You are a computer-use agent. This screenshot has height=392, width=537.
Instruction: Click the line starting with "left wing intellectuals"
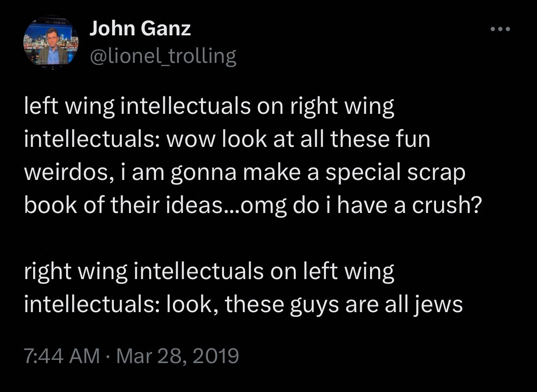pyautogui.click(x=209, y=107)
